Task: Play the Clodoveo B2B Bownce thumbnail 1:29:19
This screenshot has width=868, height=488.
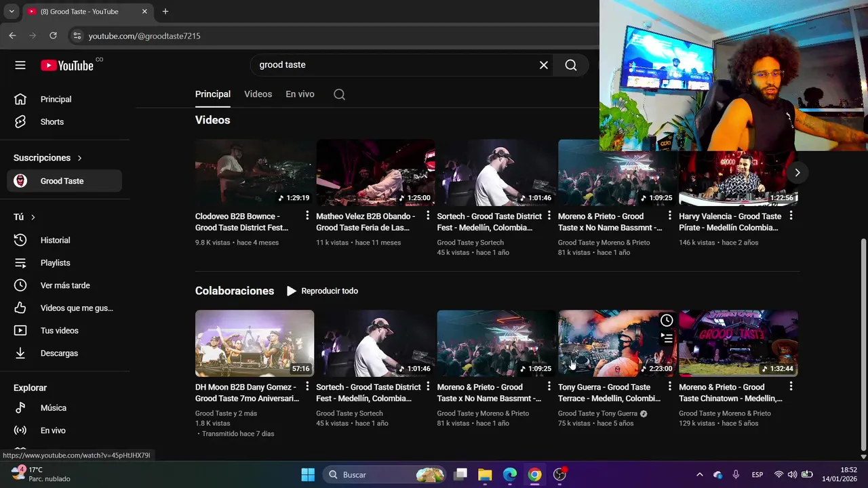Action: point(254,172)
